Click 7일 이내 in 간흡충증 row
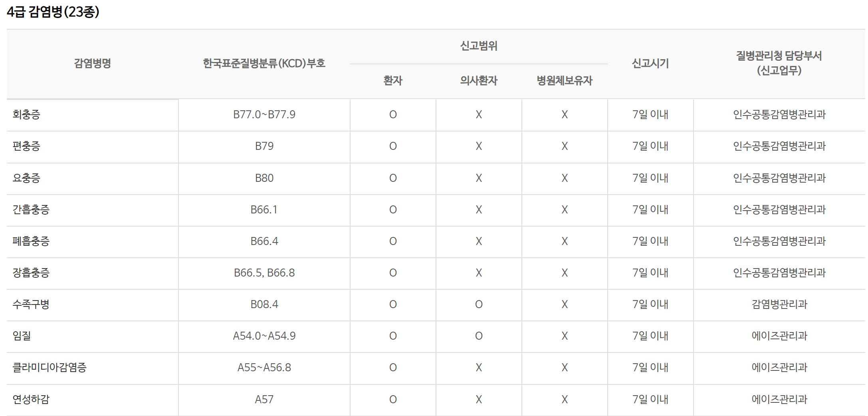 click(650, 210)
